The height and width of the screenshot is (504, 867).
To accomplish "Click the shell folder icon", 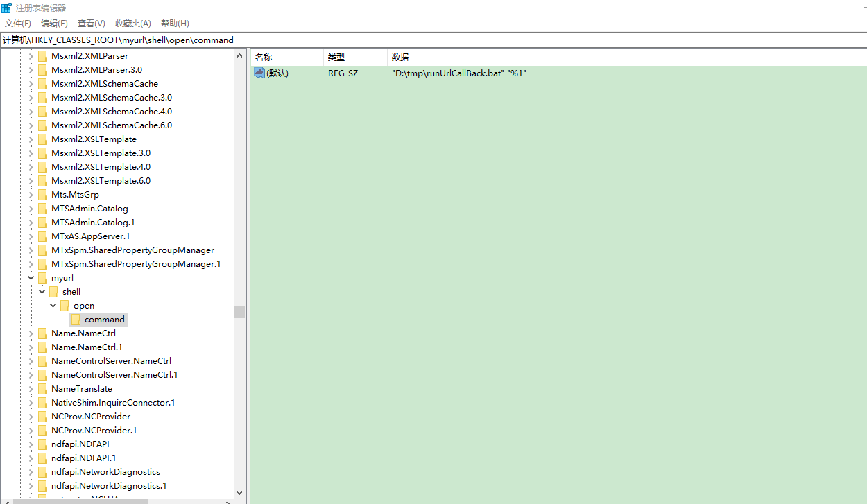I will [x=54, y=291].
